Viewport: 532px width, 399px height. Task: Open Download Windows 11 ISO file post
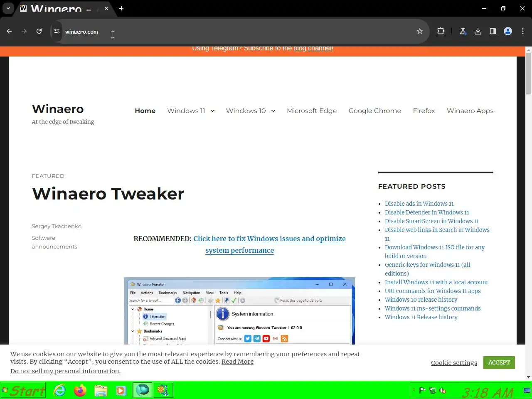tap(435, 251)
